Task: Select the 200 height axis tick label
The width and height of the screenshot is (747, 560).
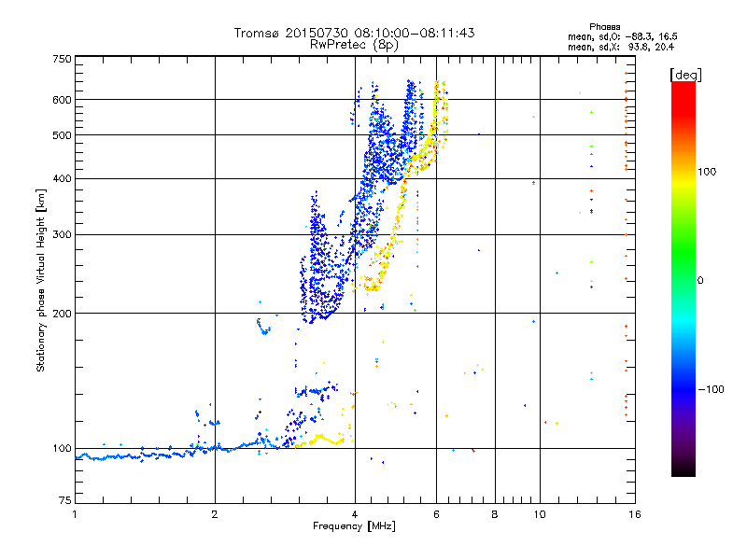Action: (62, 314)
